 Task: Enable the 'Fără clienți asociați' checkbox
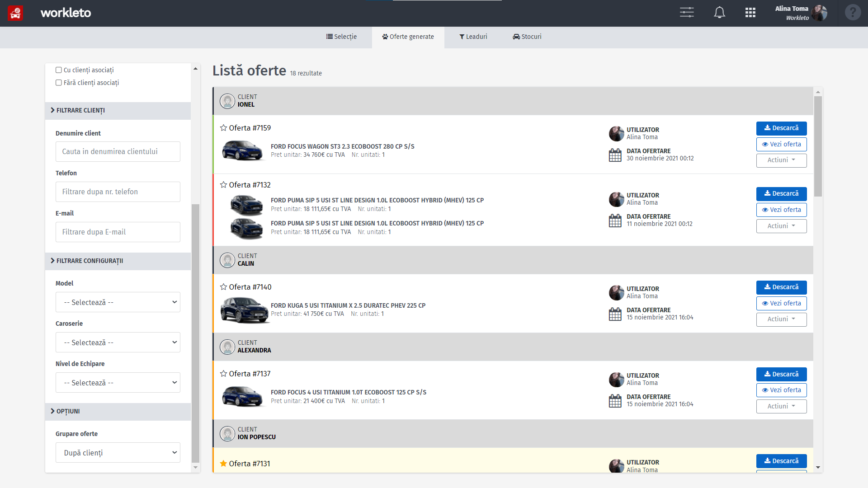pyautogui.click(x=59, y=83)
